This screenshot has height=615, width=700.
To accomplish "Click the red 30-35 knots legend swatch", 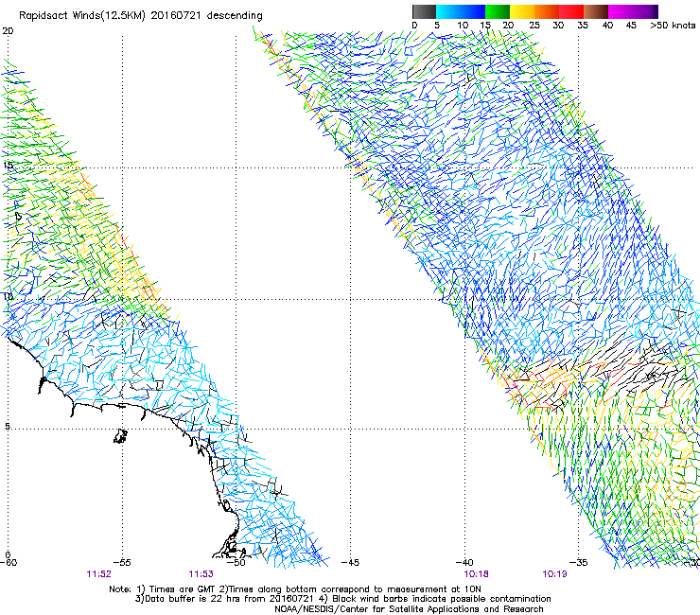I will (571, 11).
